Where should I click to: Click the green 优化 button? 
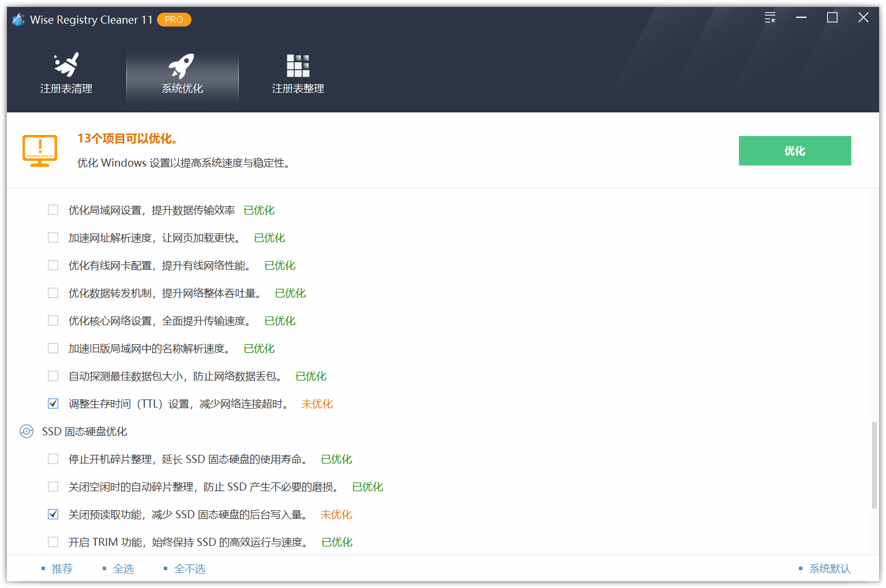795,150
